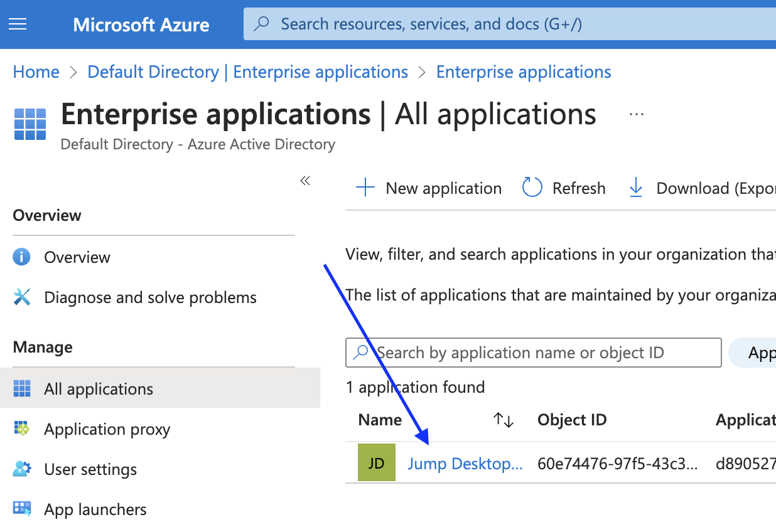
Task: Refresh the applications list
Action: 564,188
